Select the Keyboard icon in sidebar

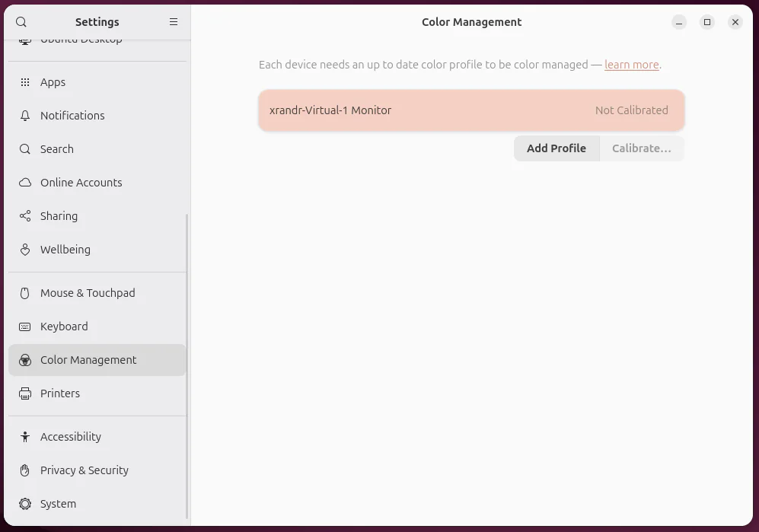coord(24,326)
